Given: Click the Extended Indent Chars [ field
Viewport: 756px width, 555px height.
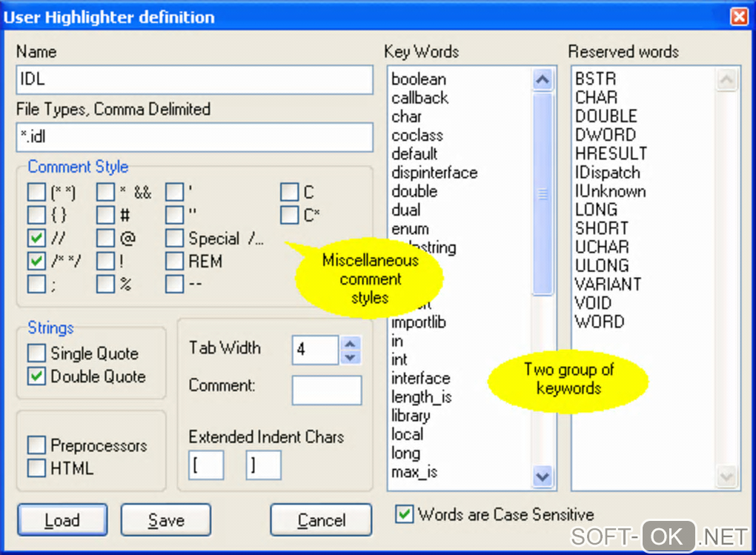Looking at the screenshot, I should coord(206,465).
